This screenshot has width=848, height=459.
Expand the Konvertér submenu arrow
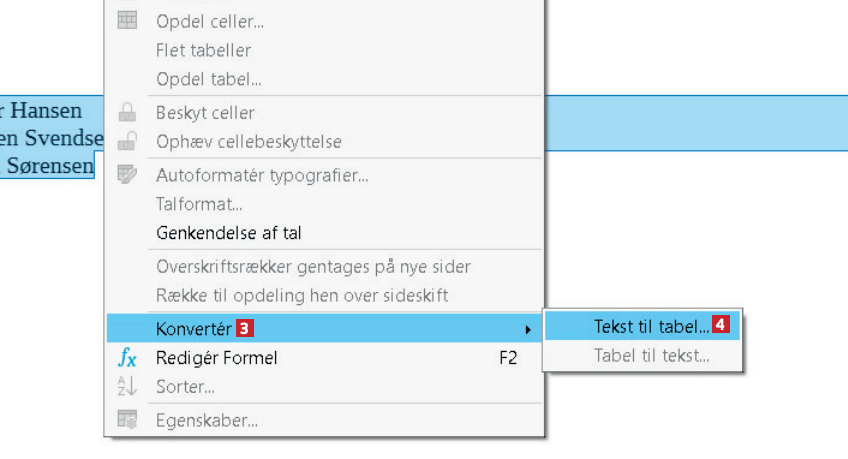pos(528,328)
